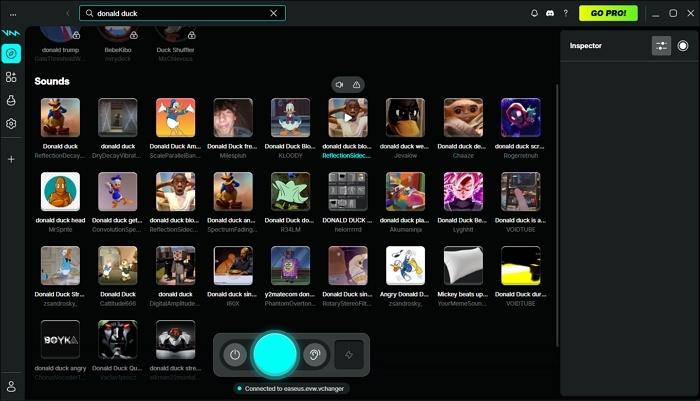Select the Donald duck de... by Chaaze
This screenshot has width=700, height=401.
[x=463, y=118]
